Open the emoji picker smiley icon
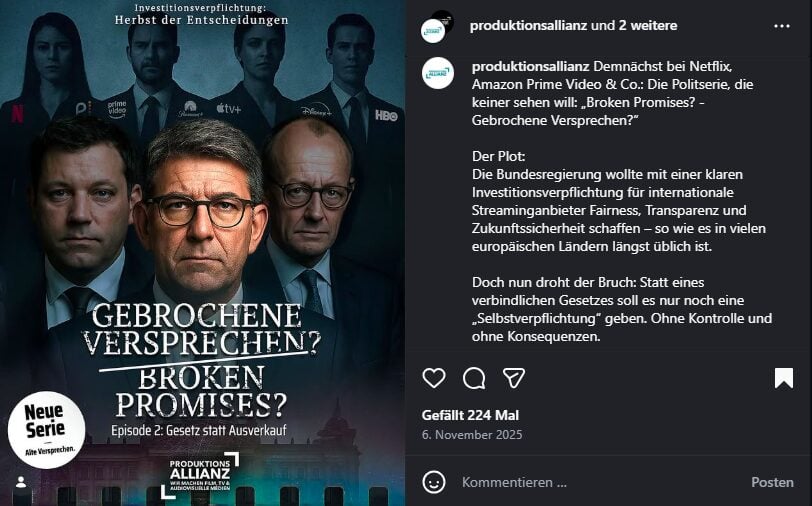This screenshot has width=812, height=506. (433, 482)
